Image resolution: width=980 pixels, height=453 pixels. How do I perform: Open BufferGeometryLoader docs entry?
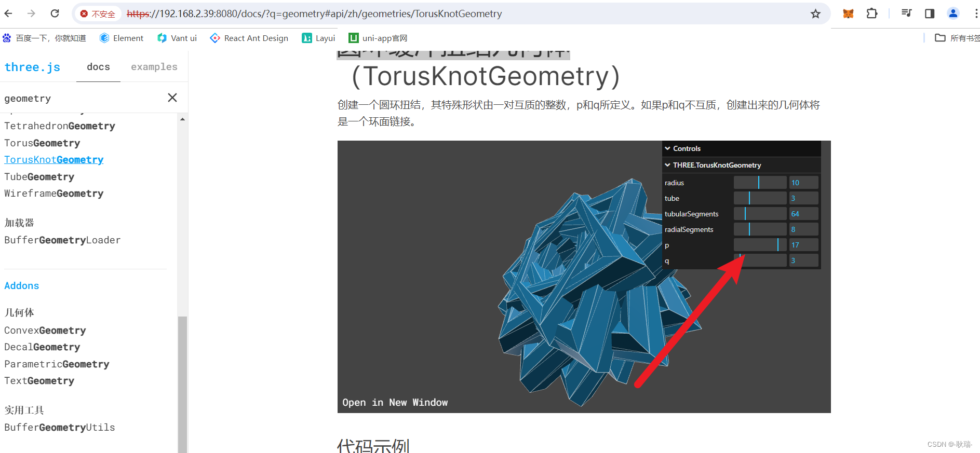[62, 240]
